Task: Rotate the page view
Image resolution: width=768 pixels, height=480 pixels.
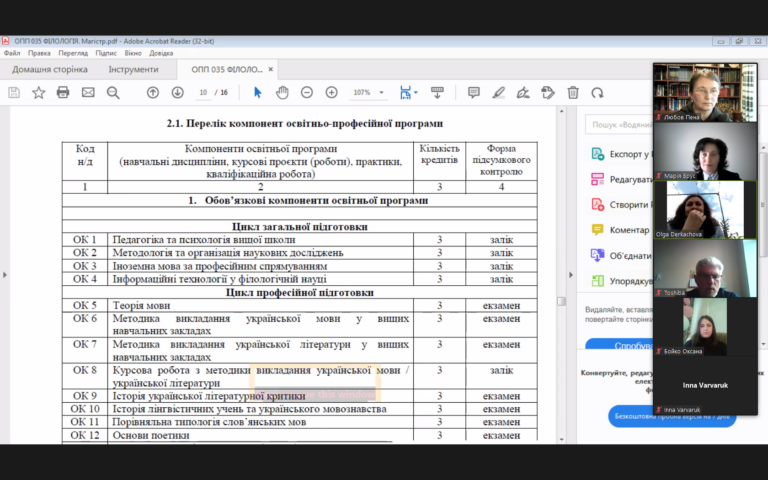Action: coord(597,92)
